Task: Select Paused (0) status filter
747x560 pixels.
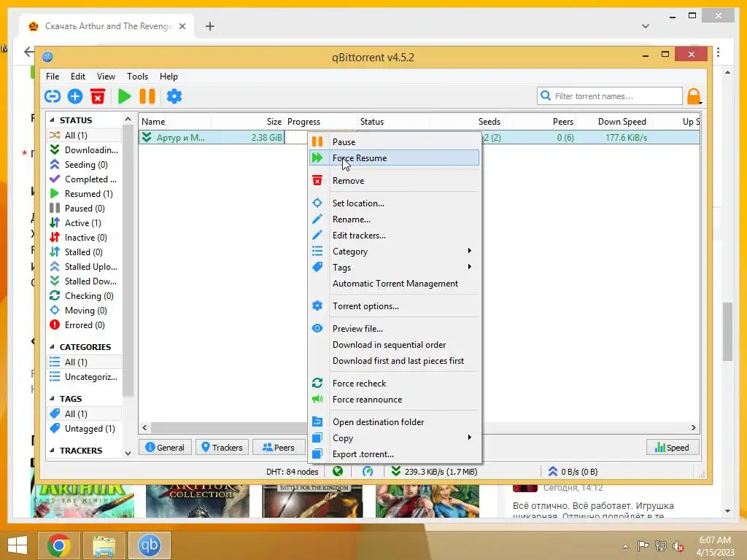Action: tap(85, 209)
